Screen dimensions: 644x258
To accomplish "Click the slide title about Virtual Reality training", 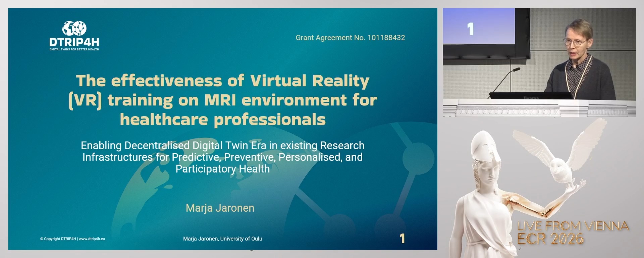I will coord(223,100).
